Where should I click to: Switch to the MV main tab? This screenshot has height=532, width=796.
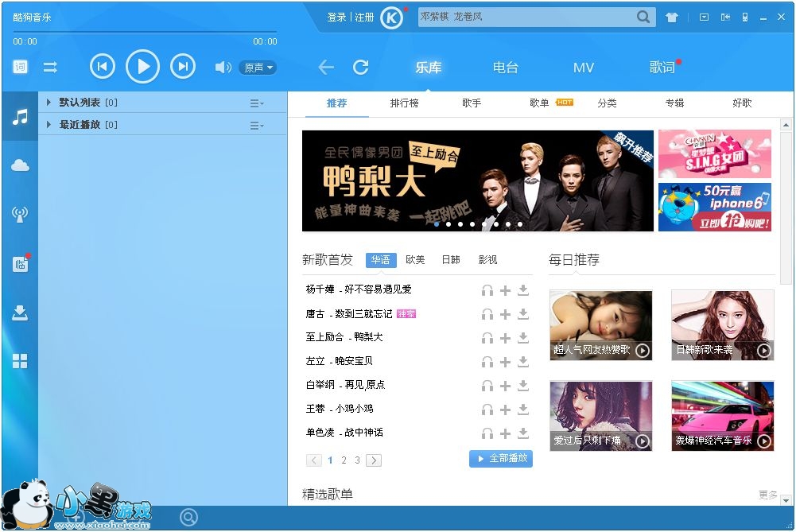584,68
